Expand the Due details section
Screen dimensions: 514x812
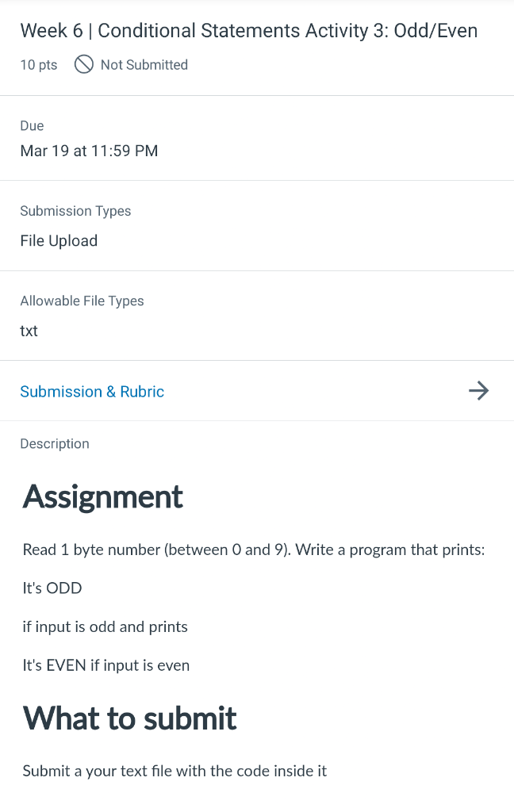coord(32,125)
